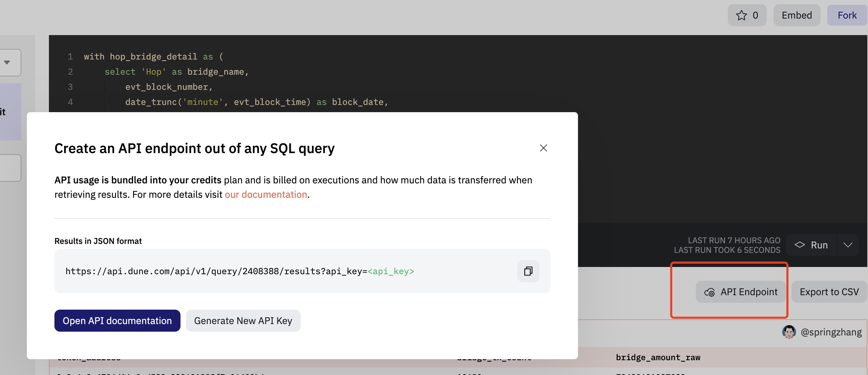Close the API endpoint dialog
Image resolution: width=868 pixels, height=375 pixels.
543,148
